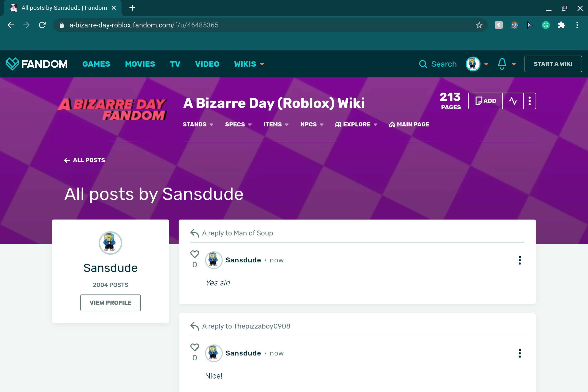Image resolution: width=588 pixels, height=392 pixels.
Task: Click the reply arrow beside Man of Soup
Action: [195, 233]
